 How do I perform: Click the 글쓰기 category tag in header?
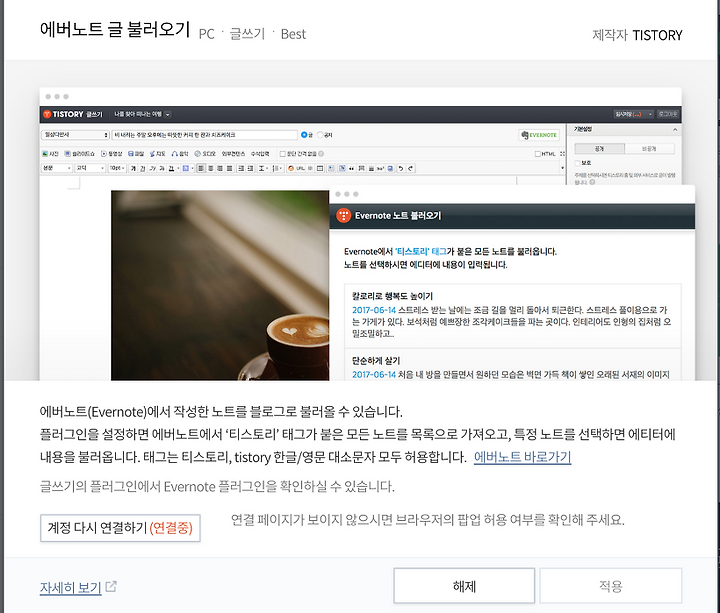click(x=248, y=34)
